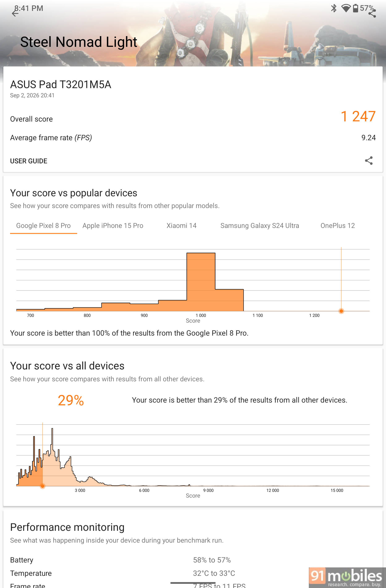This screenshot has height=588, width=386.
Task: Tap the score marker dot on the Pixel chart
Action: [341, 311]
